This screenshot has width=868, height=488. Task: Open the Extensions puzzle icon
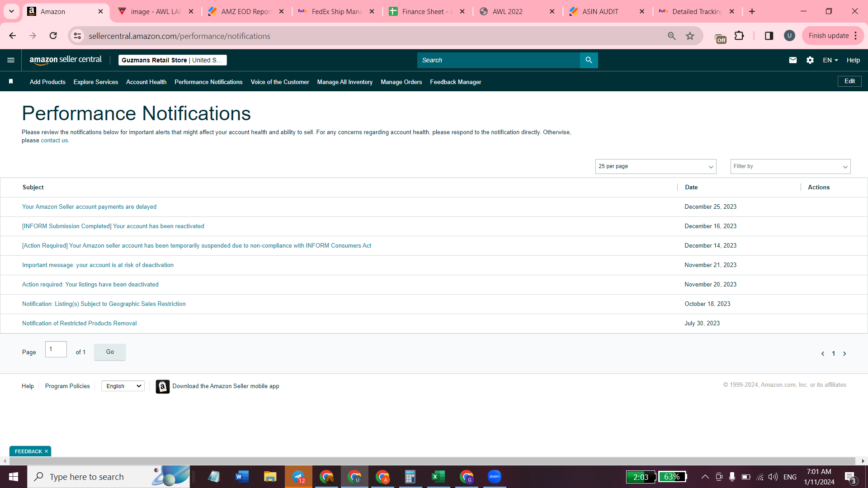pos(739,36)
